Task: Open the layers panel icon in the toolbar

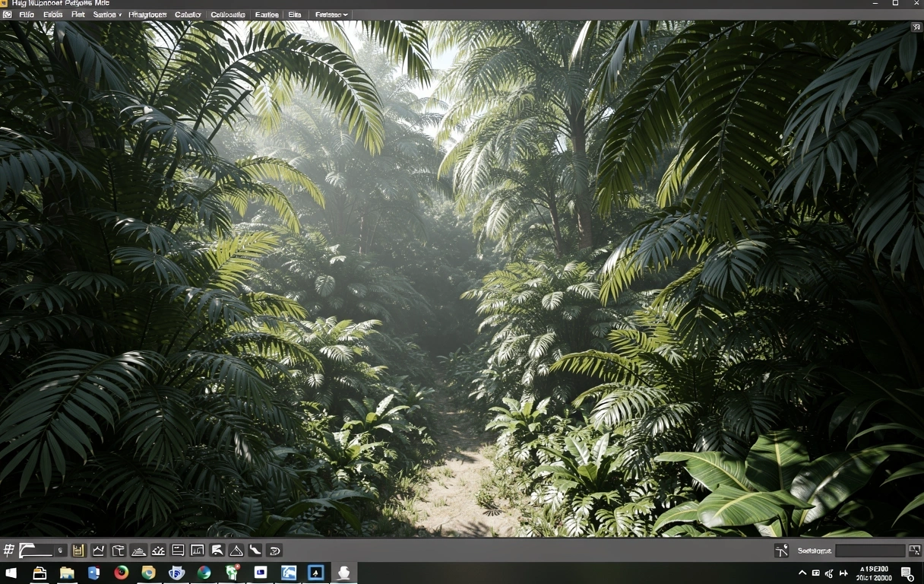Action: click(x=178, y=550)
